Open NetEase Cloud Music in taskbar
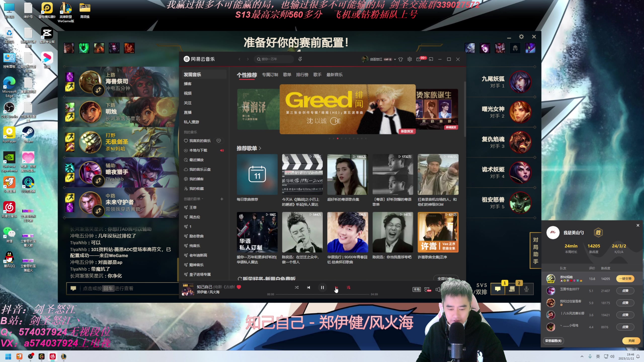 pyautogui.click(x=53, y=356)
